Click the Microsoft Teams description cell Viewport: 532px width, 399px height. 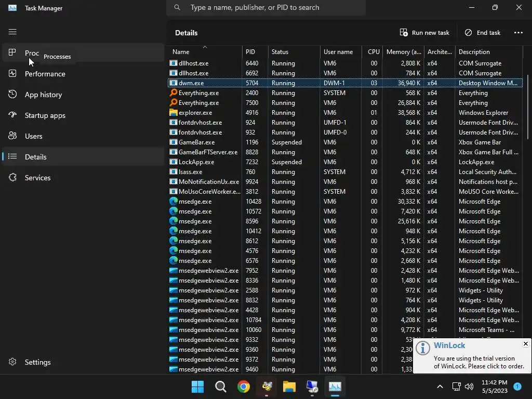486,330
